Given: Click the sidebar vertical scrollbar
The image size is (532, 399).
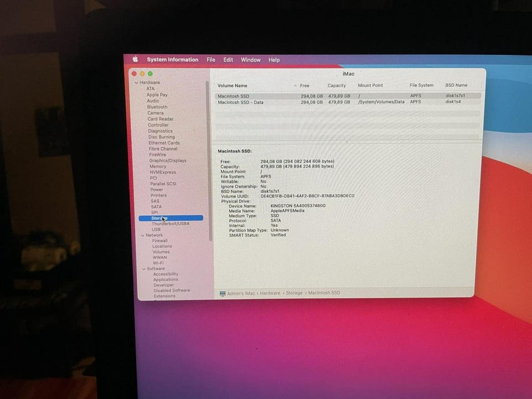Looking at the screenshot, I should tap(209, 161).
